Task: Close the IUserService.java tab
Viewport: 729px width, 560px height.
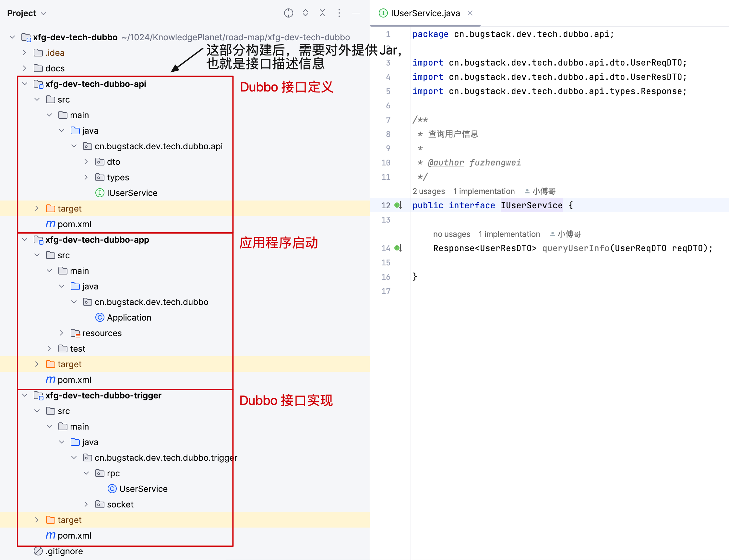Action: 470,13
